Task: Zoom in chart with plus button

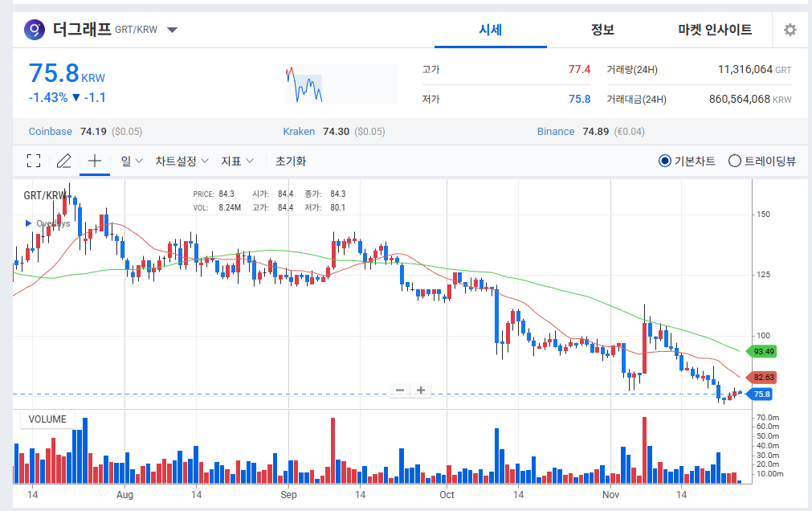Action: pyautogui.click(x=420, y=390)
